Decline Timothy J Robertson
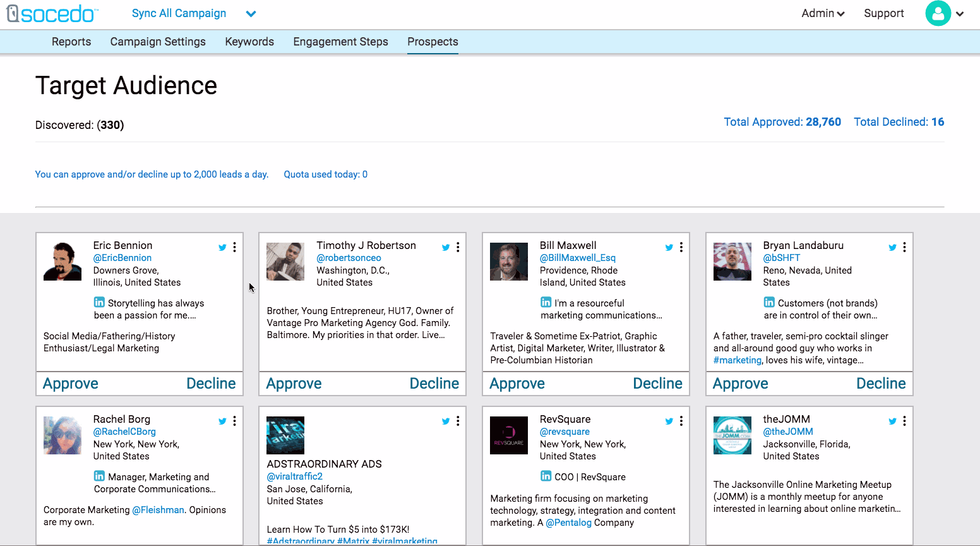 [434, 384]
